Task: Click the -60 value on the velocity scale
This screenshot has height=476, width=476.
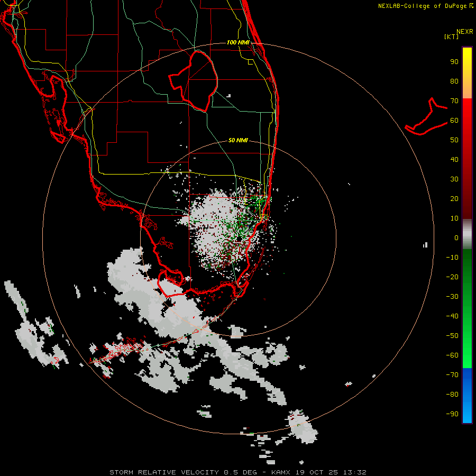Action: (452, 355)
